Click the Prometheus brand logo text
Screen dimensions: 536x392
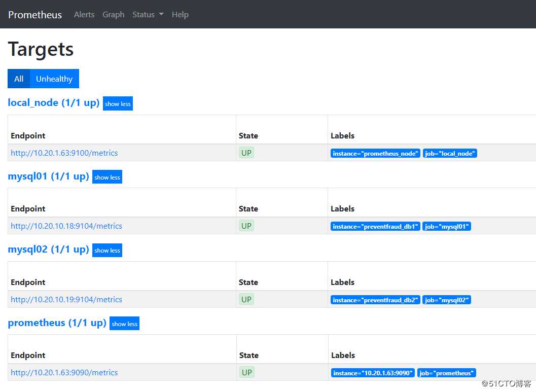[x=35, y=15]
